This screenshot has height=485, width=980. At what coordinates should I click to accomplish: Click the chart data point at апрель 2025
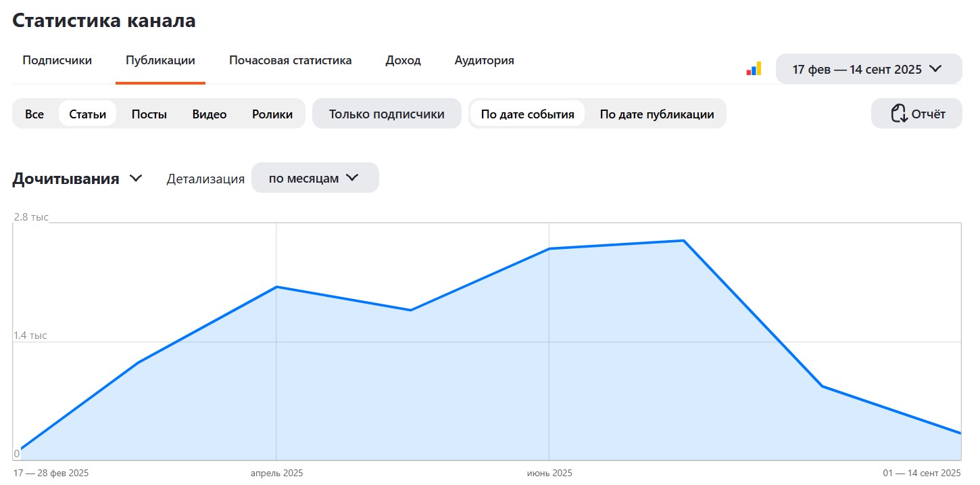[276, 287]
